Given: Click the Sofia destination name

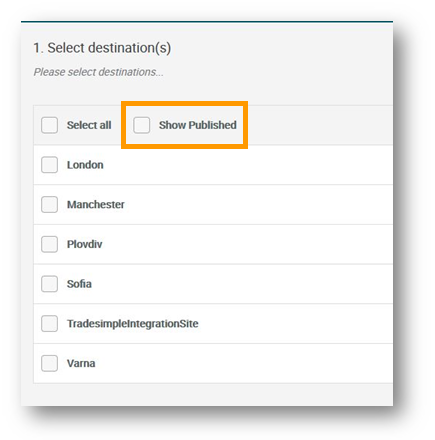Looking at the screenshot, I should [x=79, y=284].
